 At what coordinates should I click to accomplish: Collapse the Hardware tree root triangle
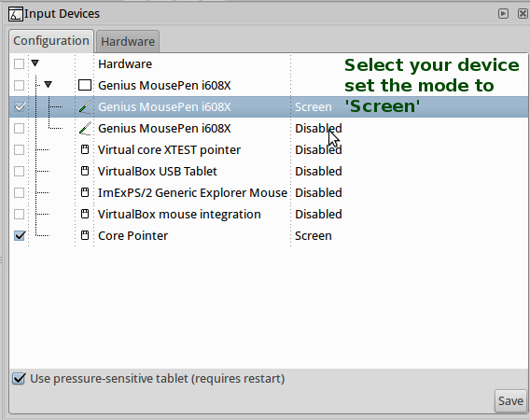35,63
